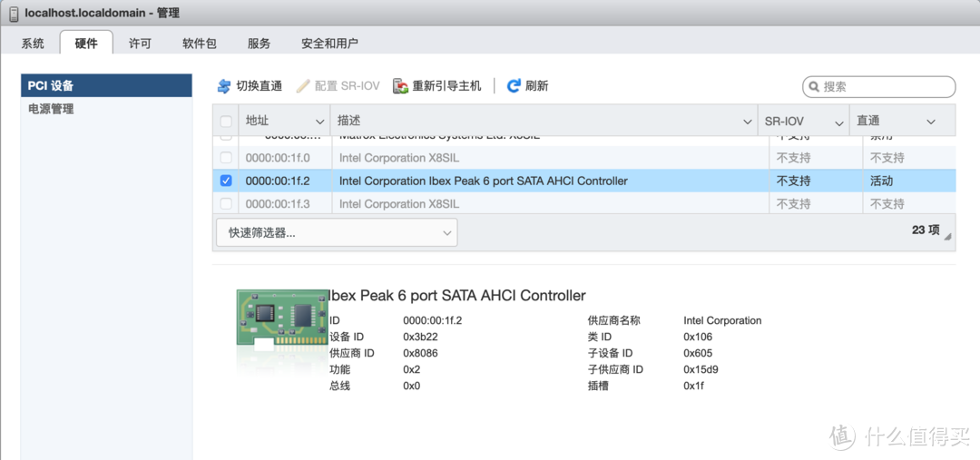This screenshot has width=980, height=460.
Task: Click the table resize grip corner icon
Action: click(947, 236)
